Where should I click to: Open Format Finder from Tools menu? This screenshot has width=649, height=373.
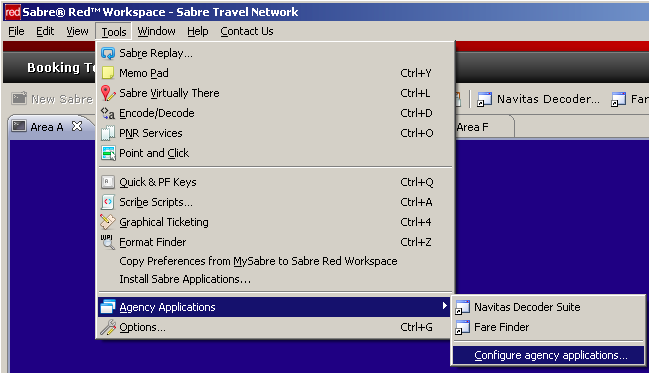pos(275,242)
